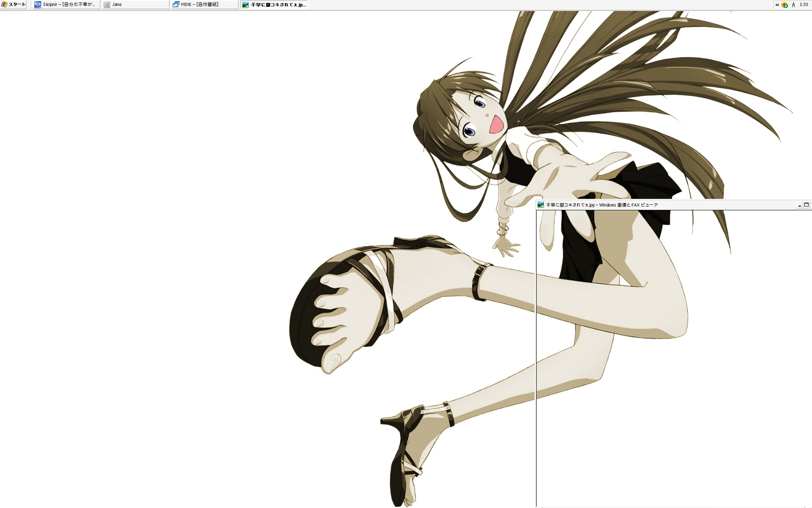Viewport: 812px width, 508px height.
Task: Expand hidden system tray icons chevron
Action: 777,5
